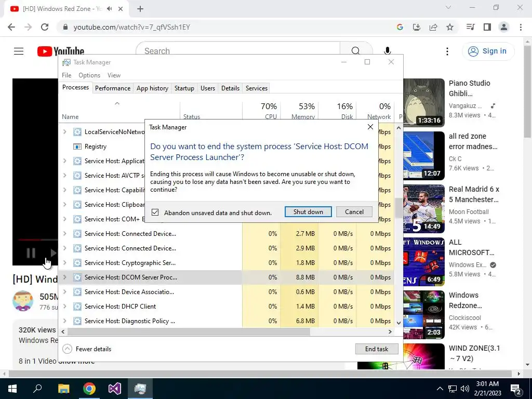Open YouTube hamburger guide menu
The height and width of the screenshot is (399, 532).
tap(19, 51)
